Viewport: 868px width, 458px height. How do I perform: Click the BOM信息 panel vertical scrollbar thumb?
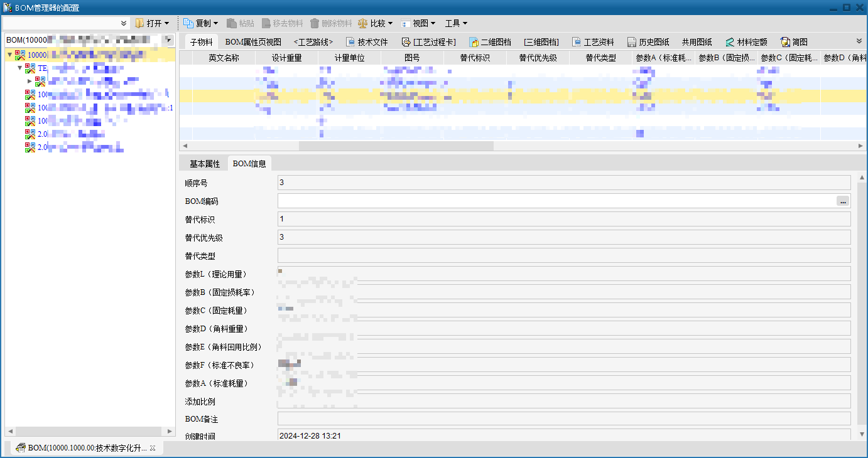tap(861, 302)
